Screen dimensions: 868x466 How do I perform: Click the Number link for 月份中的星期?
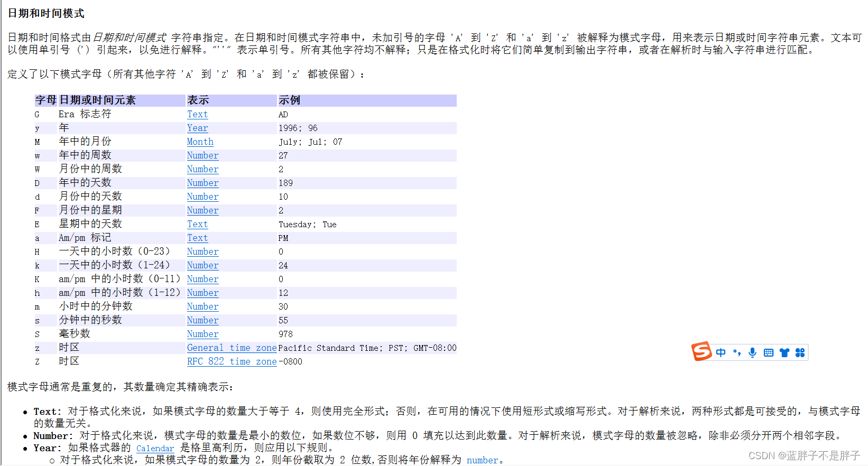tap(202, 210)
